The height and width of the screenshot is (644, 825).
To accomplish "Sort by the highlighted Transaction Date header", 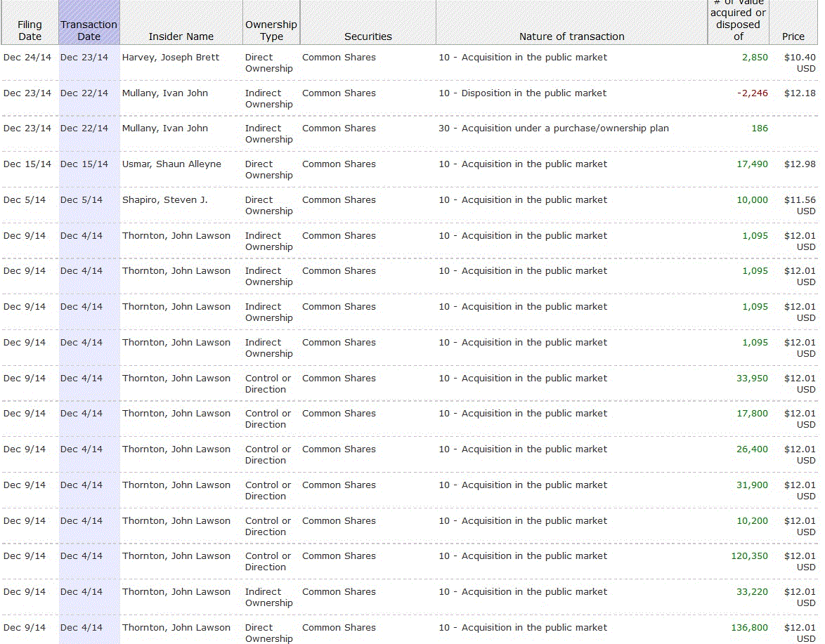I will 89,30.
